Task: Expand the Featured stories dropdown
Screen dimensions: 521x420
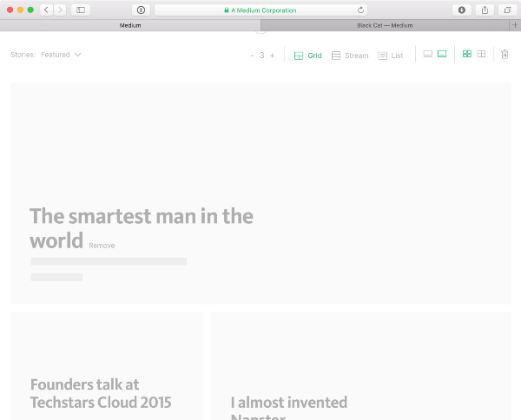Action: 61,55
